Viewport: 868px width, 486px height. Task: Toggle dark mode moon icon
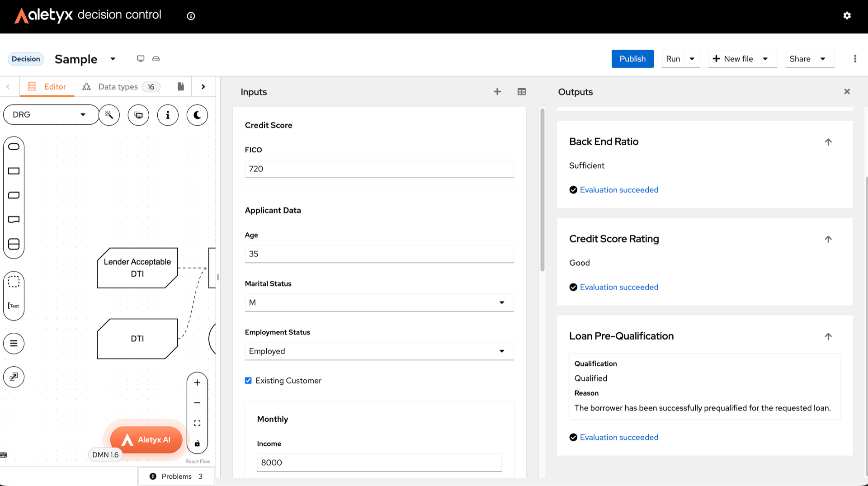197,115
